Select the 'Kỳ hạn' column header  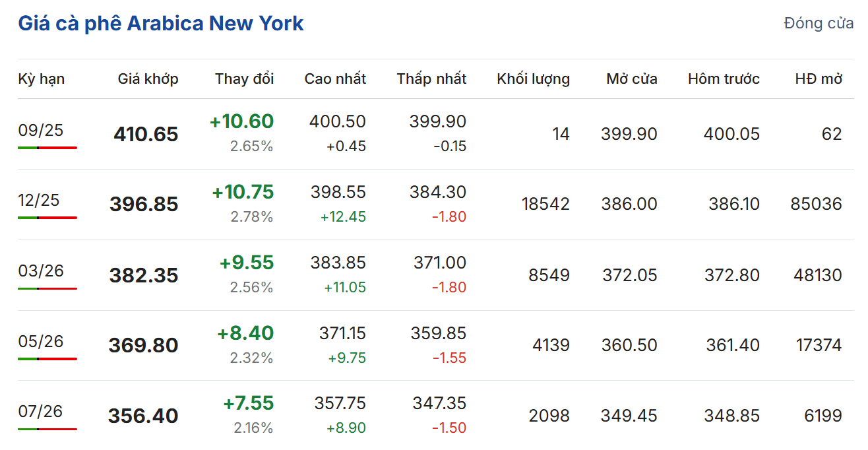click(x=42, y=79)
